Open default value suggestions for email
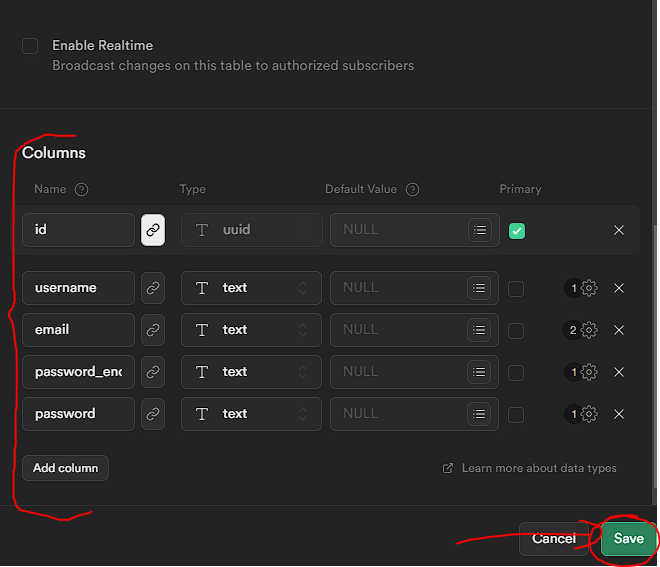The height and width of the screenshot is (567, 660). point(479,330)
